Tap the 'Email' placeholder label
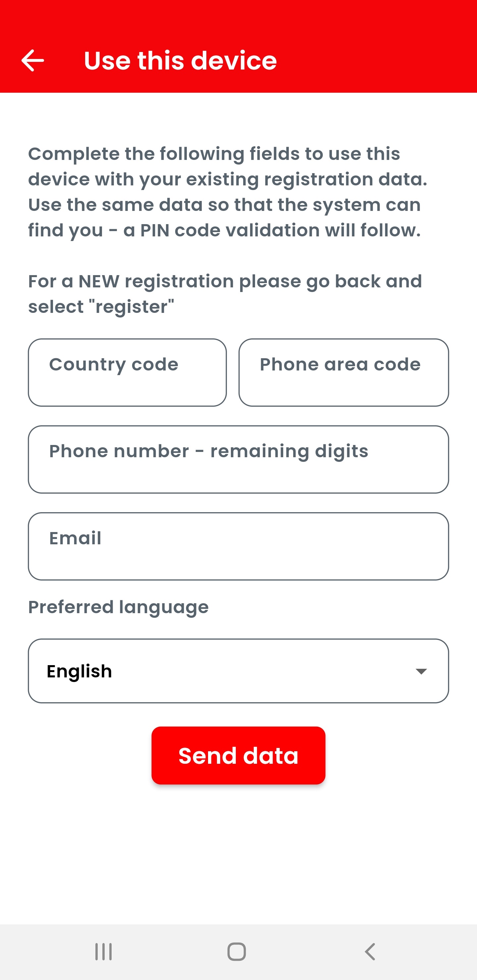This screenshot has height=980, width=477. point(76,538)
